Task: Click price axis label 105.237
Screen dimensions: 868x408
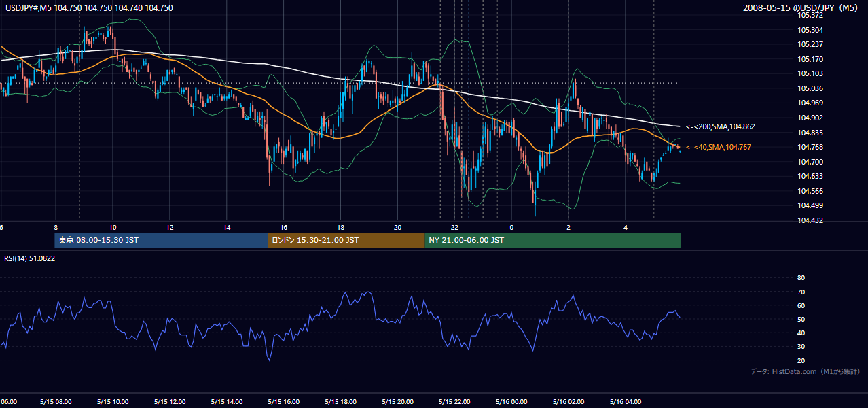Action: [811, 45]
